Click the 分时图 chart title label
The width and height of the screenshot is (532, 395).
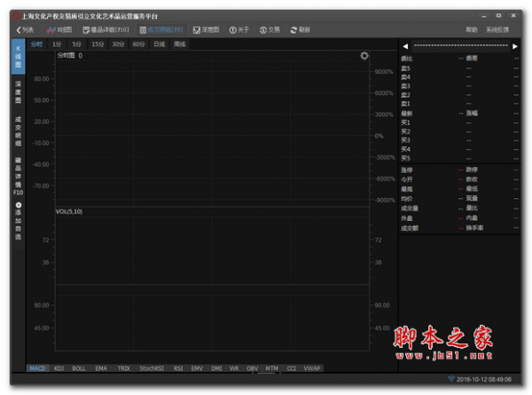click(66, 55)
